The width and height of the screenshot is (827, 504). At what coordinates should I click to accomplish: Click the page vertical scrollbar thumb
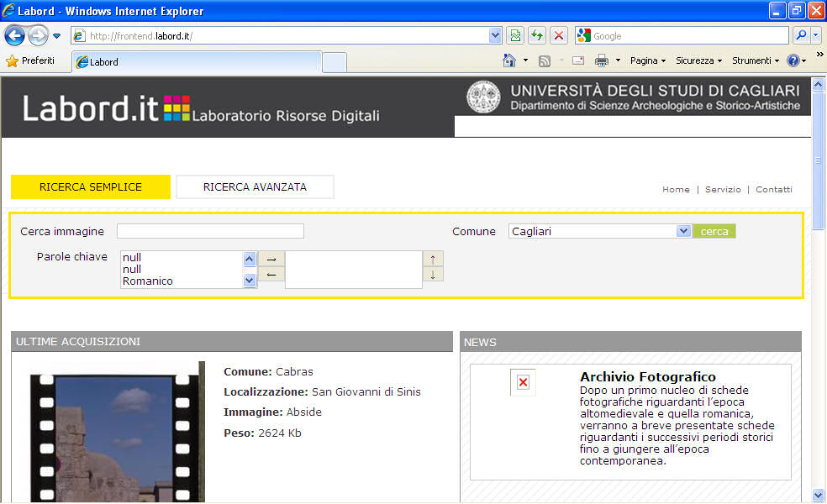818,160
